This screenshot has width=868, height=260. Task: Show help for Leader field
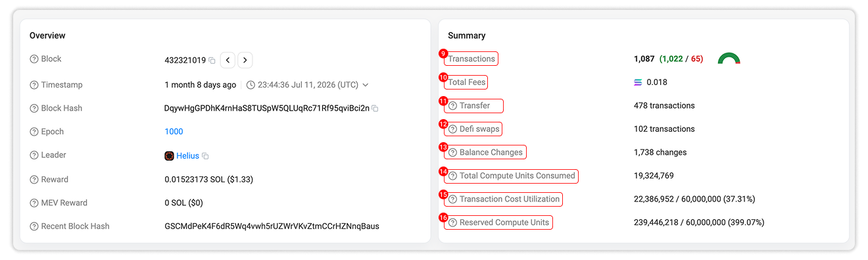[x=34, y=155]
